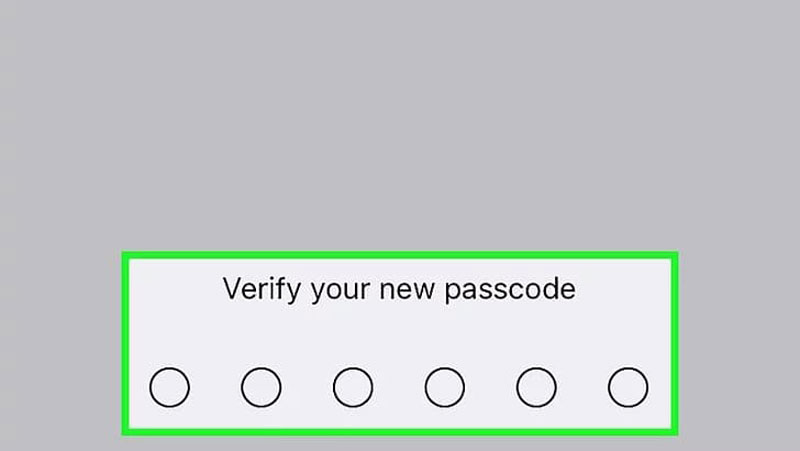Select the fourth passcode digit circle
800x451 pixels.
point(445,387)
